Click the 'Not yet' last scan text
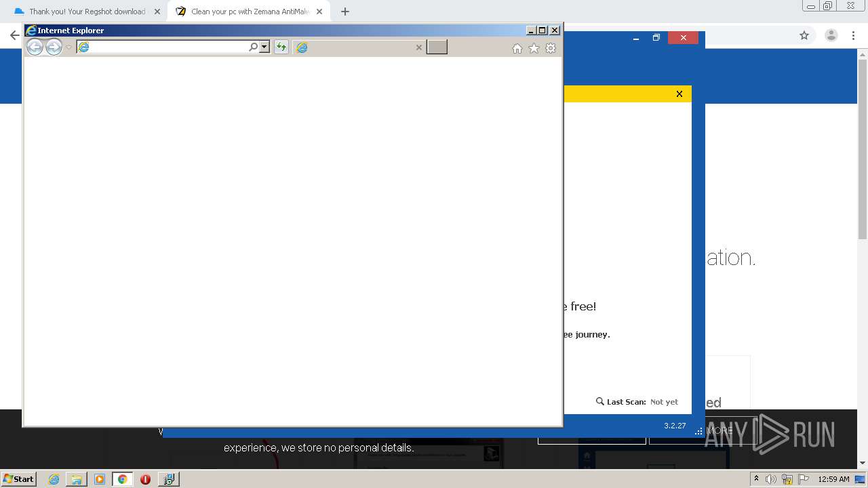Viewport: 868px width, 488px height. [664, 402]
